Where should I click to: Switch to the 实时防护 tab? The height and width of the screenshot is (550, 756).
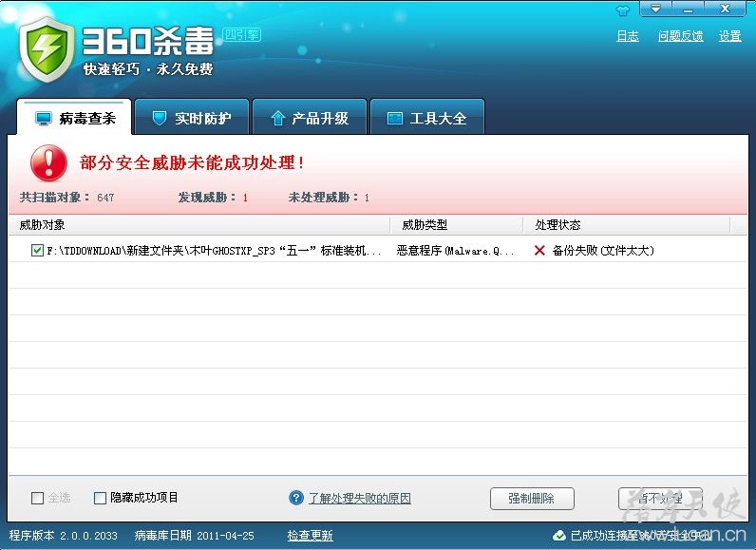[x=192, y=117]
